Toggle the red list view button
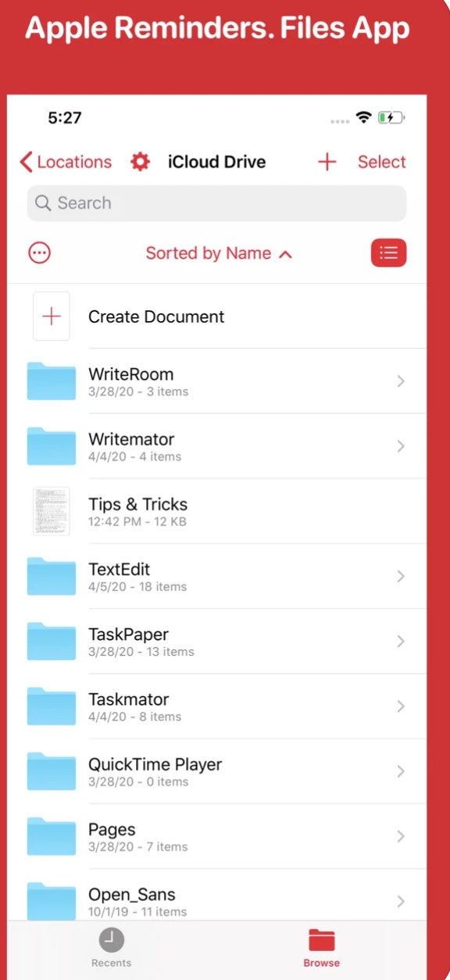Viewport: 450px width, 980px height. click(388, 252)
